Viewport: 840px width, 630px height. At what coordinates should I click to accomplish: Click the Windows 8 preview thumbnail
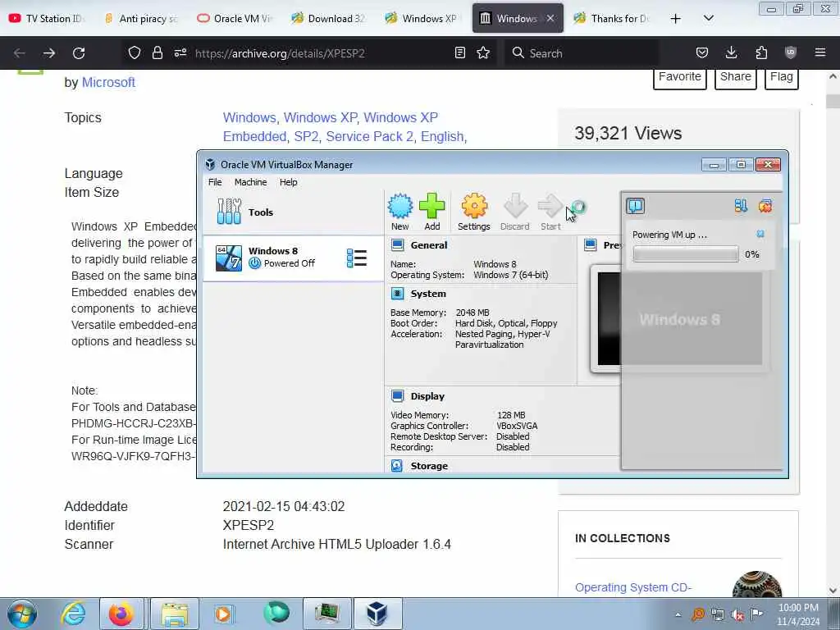click(679, 319)
